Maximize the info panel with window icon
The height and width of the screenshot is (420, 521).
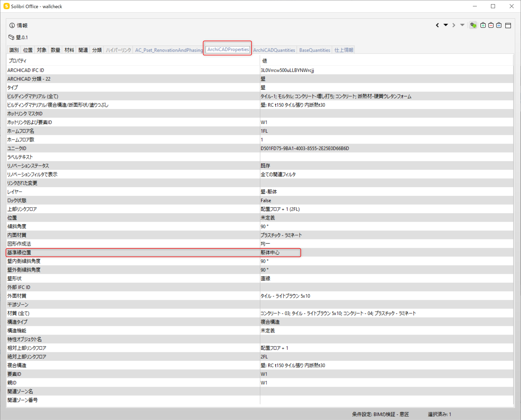[x=508, y=25]
